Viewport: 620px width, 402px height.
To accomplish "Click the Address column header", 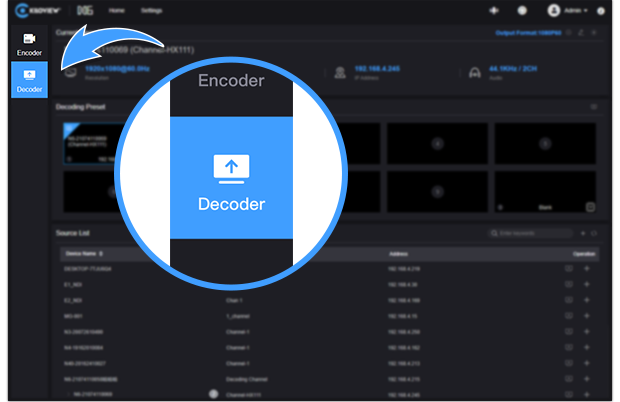I will 398,254.
